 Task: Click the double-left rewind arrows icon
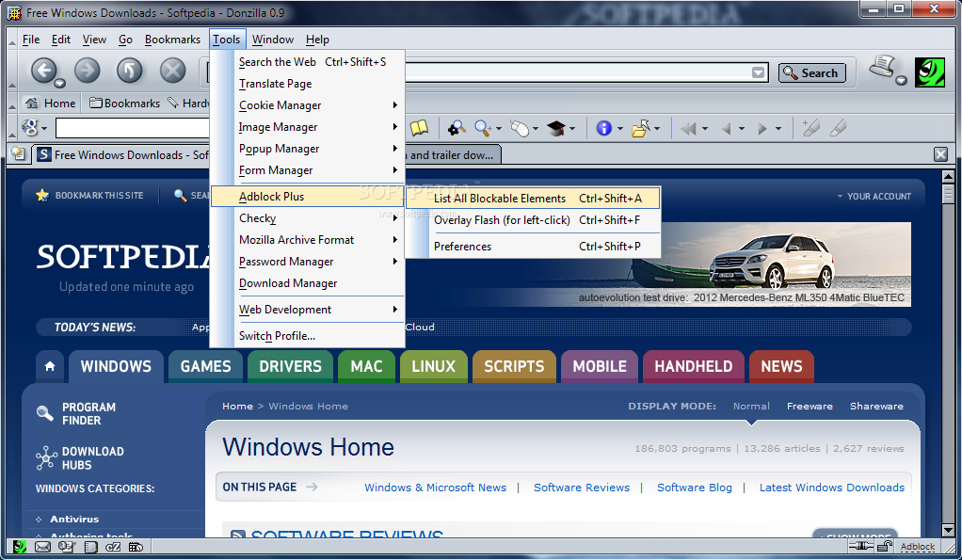point(688,128)
